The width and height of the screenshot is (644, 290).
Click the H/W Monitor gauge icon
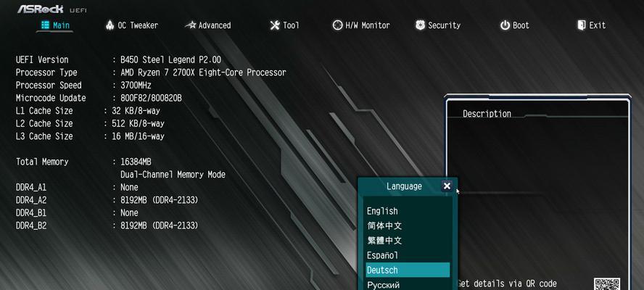(337, 25)
